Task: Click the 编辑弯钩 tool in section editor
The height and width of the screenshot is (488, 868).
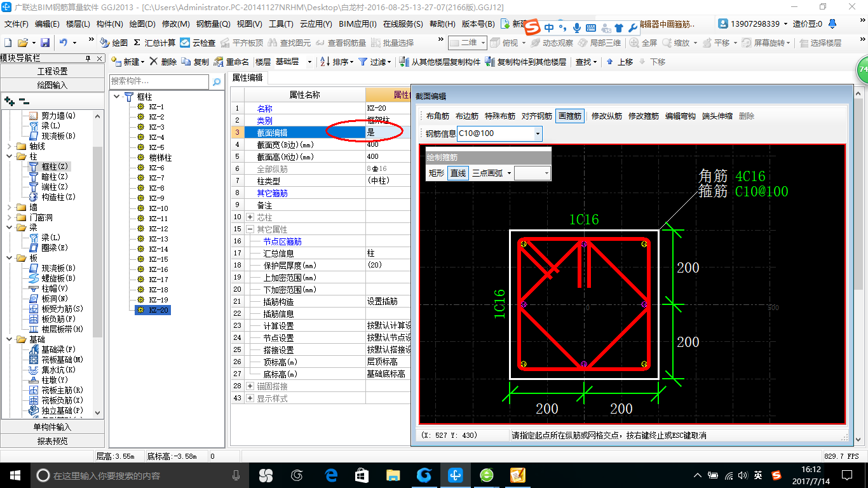Action: [680, 116]
